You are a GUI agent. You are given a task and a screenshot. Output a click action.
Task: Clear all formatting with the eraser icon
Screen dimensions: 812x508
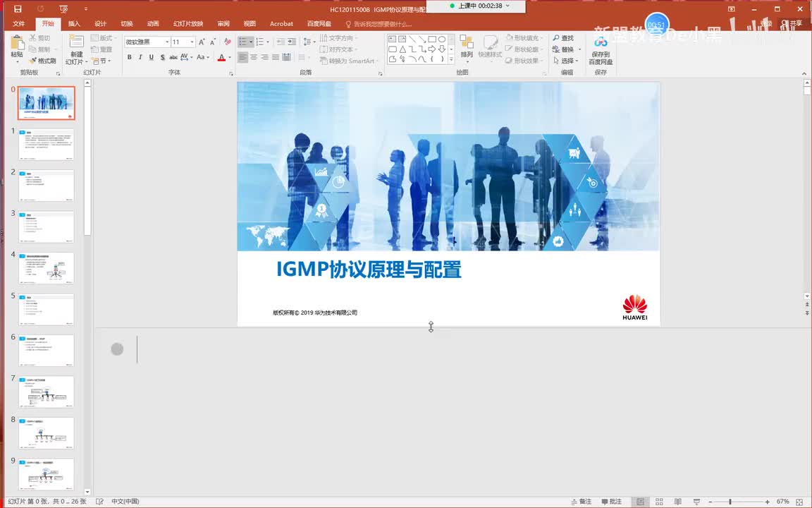[228, 42]
